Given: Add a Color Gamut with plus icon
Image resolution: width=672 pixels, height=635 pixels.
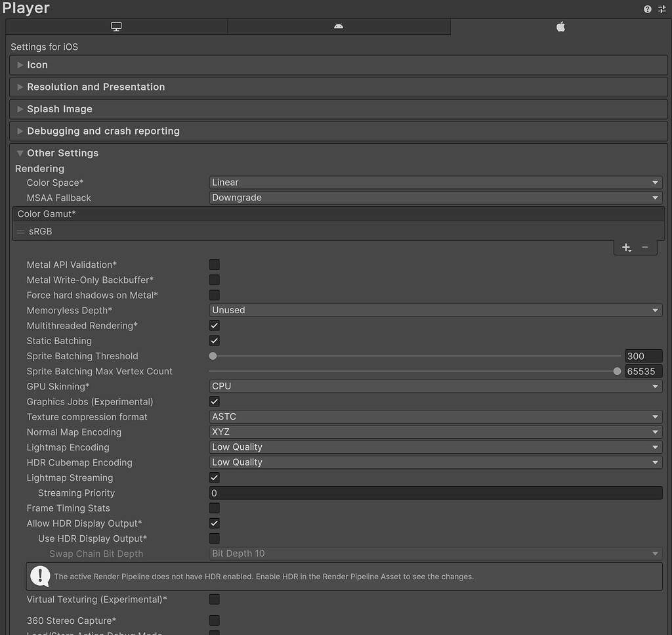Looking at the screenshot, I should tap(625, 248).
